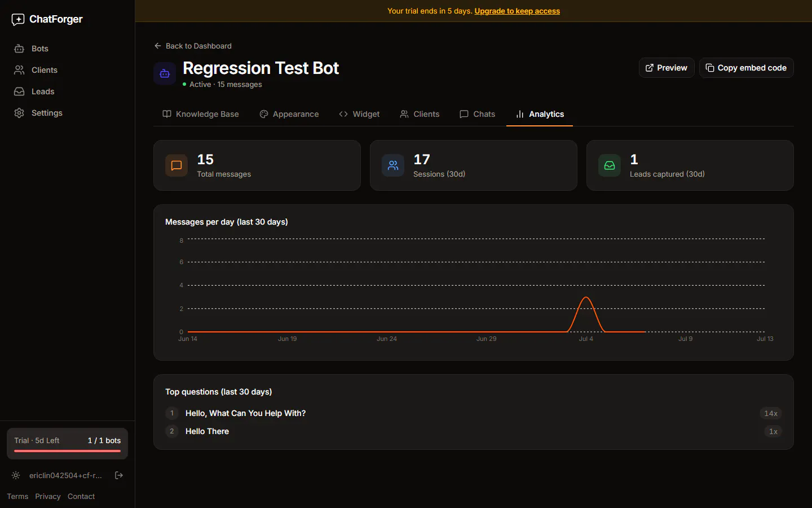
Task: Open the Privacy link
Action: point(48,497)
